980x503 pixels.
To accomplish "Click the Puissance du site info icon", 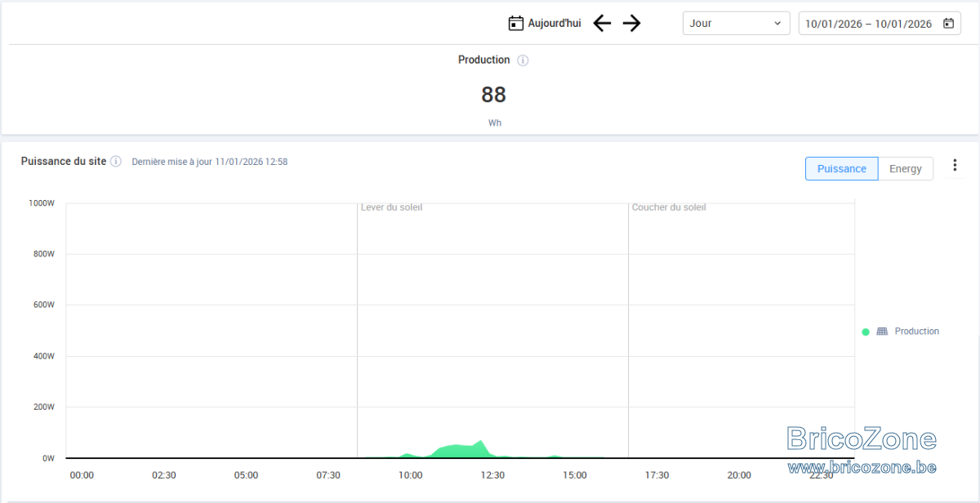I will [116, 162].
